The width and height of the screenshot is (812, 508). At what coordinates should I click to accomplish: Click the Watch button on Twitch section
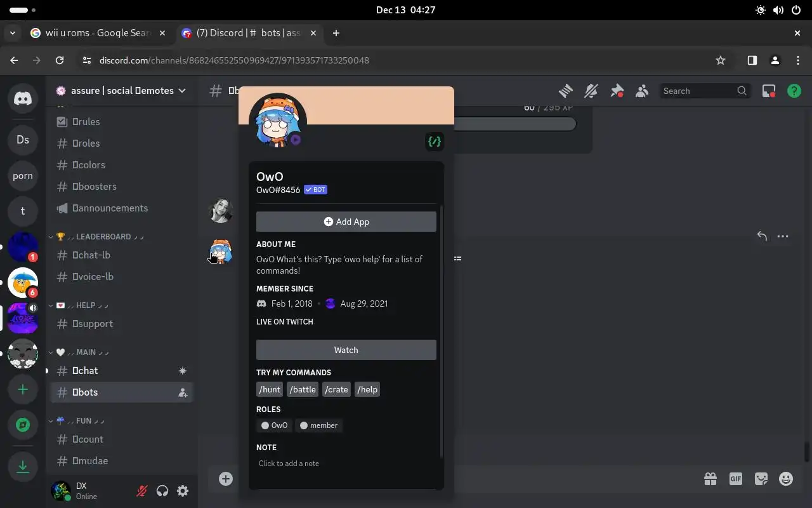click(346, 350)
